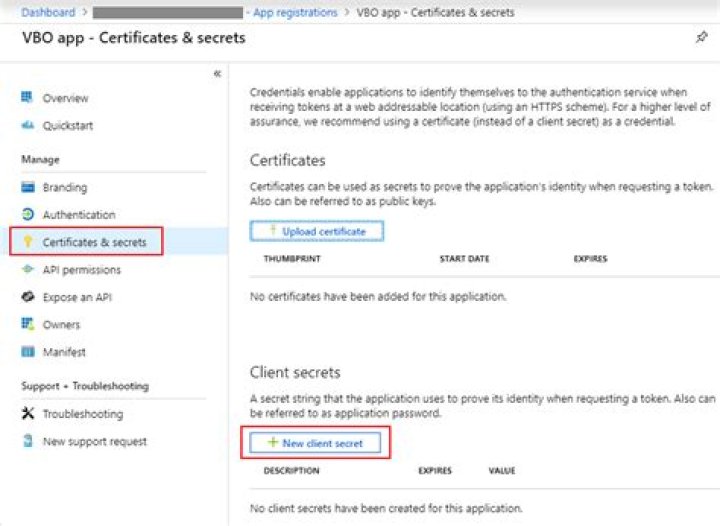Click the New client secret button
The height and width of the screenshot is (526, 720).
(x=315, y=442)
